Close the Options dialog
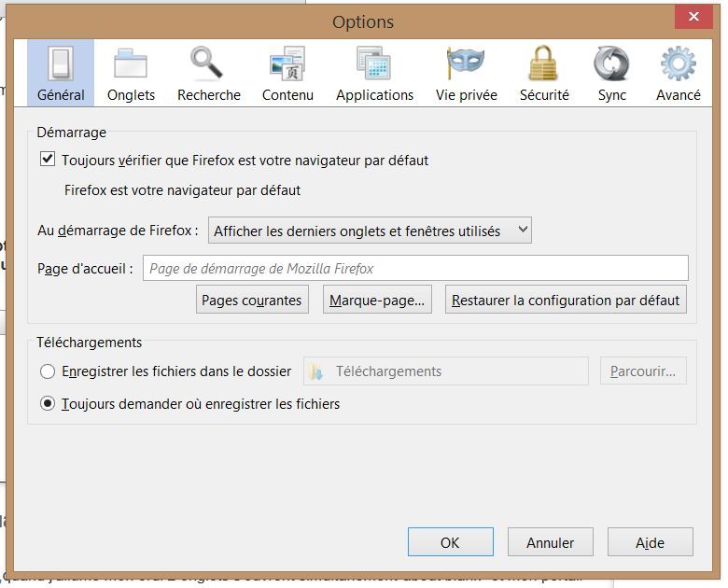Viewport: 728px width, 588px height. (693, 17)
